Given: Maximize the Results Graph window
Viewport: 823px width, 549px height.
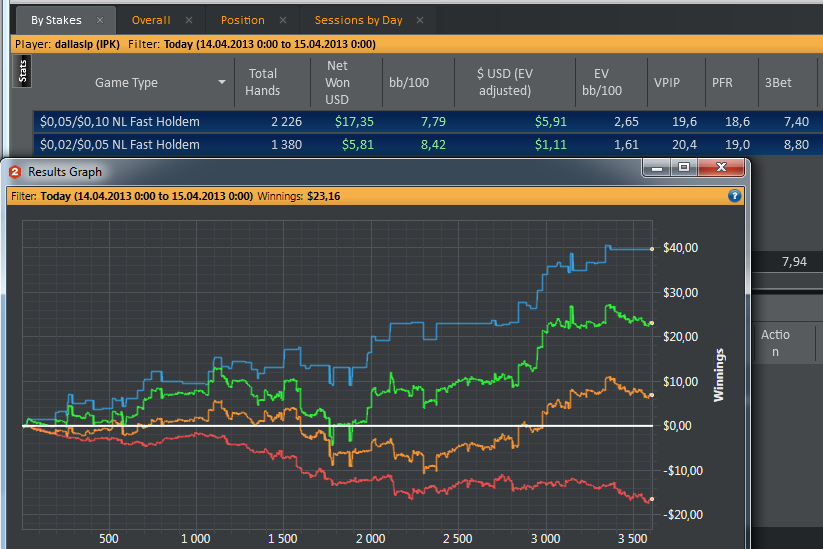Looking at the screenshot, I should (684, 167).
